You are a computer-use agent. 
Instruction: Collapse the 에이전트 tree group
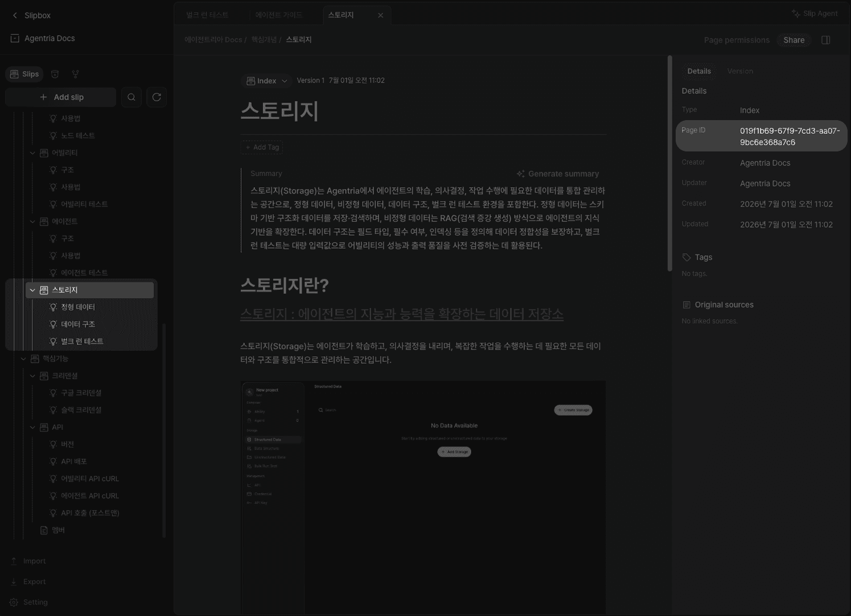(x=32, y=221)
